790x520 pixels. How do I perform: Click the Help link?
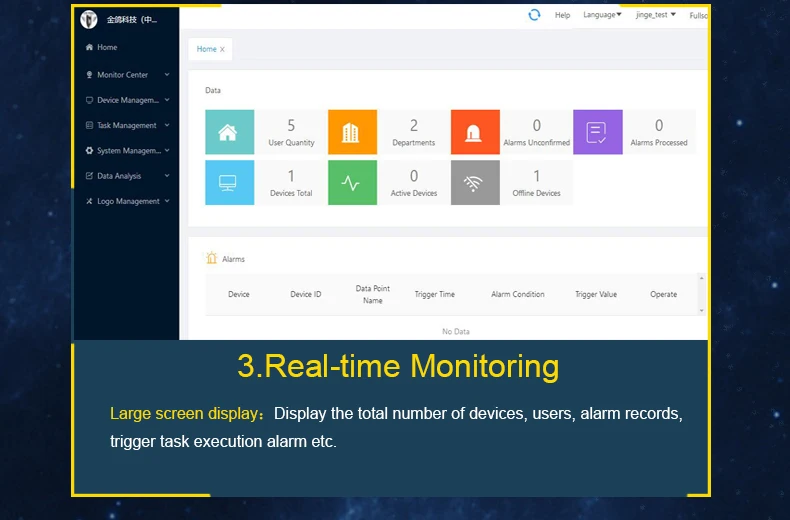[562, 15]
